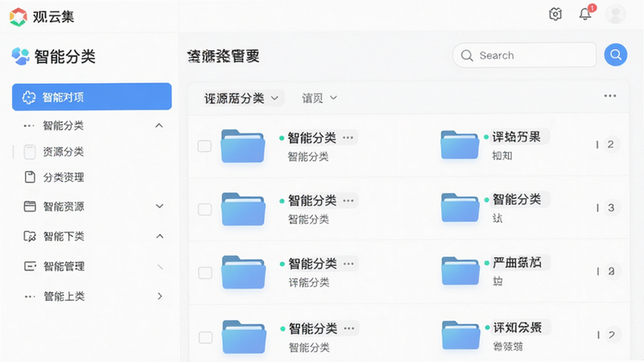Open the 评焓芴果 folder icon

click(460, 145)
